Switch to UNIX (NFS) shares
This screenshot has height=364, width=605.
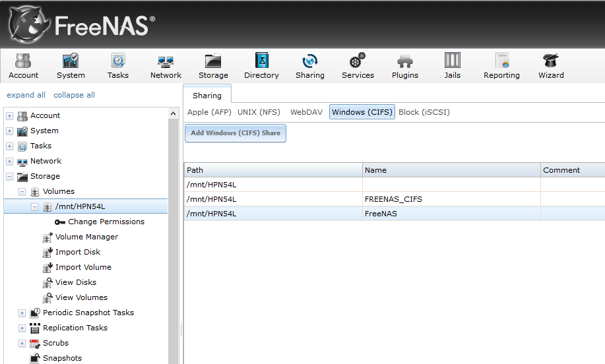pyautogui.click(x=259, y=112)
